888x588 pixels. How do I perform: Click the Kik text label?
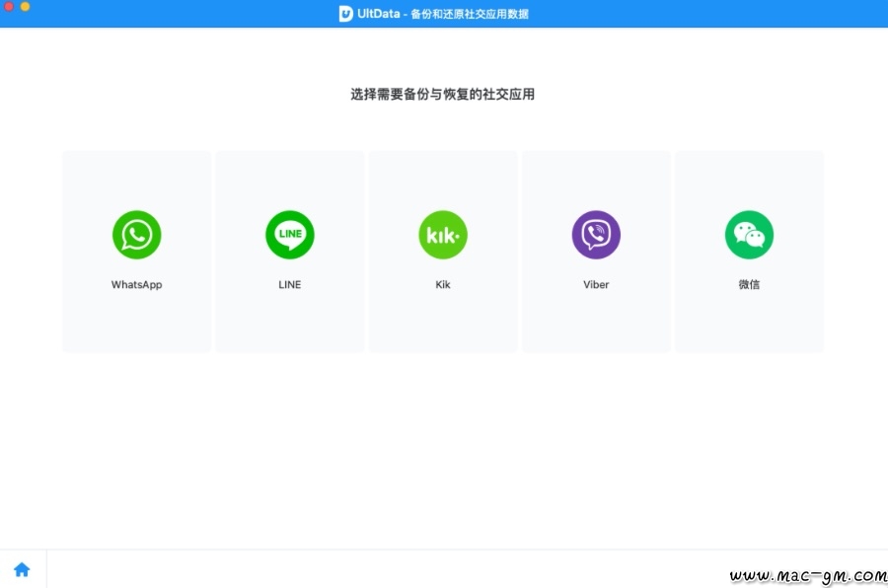coord(443,284)
